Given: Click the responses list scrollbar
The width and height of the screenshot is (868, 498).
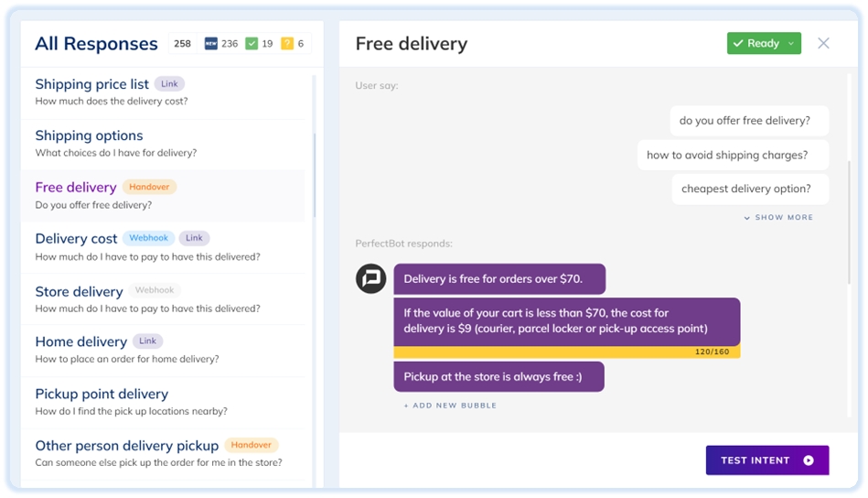Looking at the screenshot, I should (x=315, y=175).
